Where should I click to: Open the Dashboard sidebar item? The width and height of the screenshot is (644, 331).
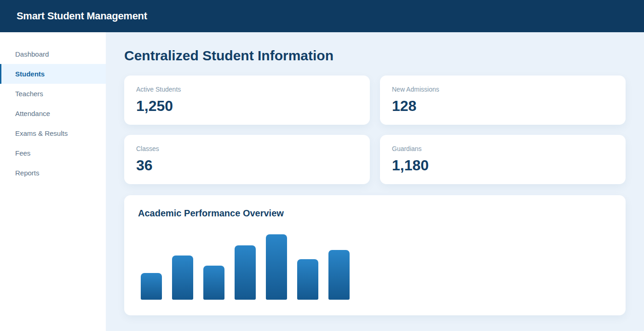pyautogui.click(x=53, y=54)
